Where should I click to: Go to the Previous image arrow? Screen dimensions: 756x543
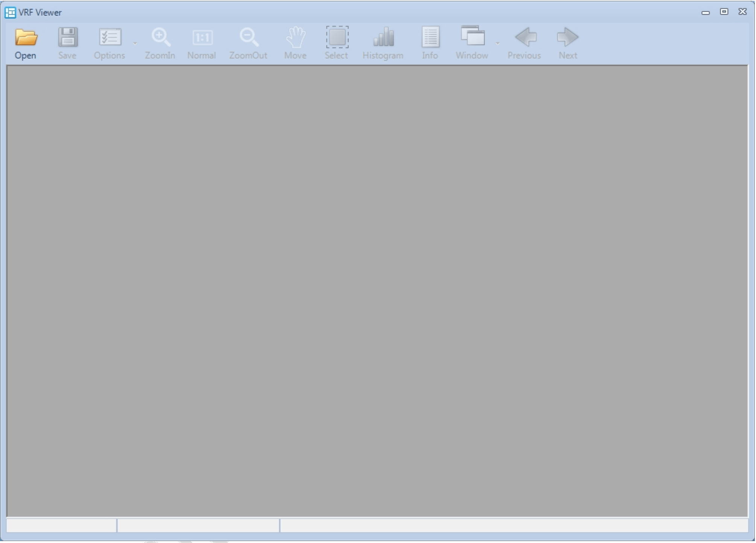coord(525,38)
